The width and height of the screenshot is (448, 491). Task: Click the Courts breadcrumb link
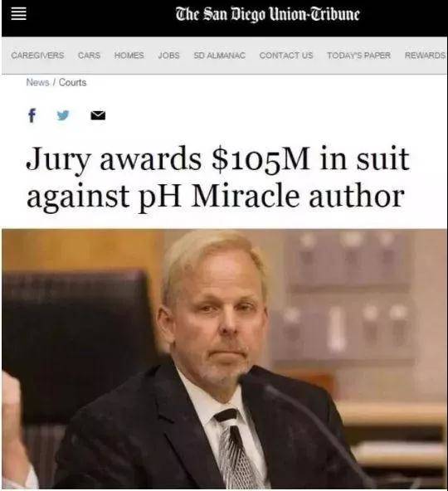pyautogui.click(x=72, y=82)
